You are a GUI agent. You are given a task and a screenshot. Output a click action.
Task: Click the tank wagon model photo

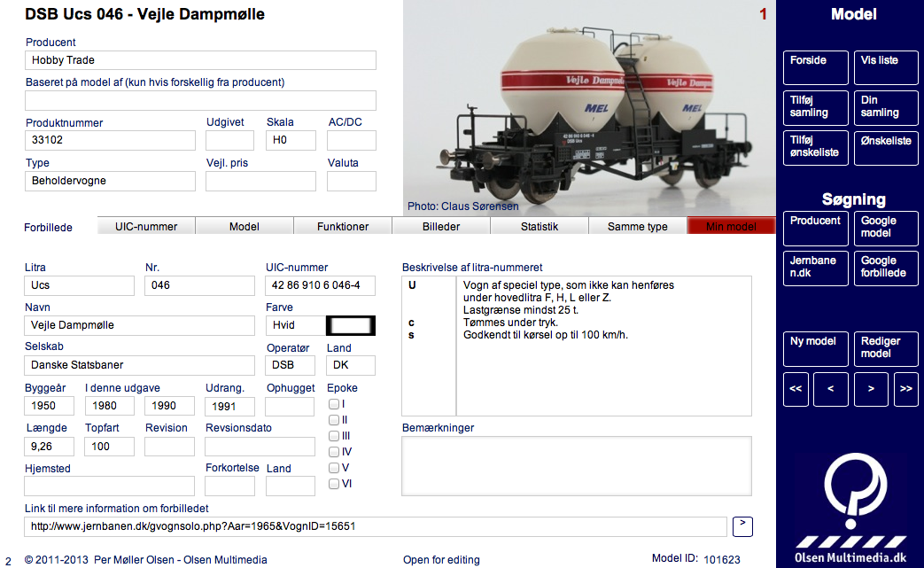point(589,108)
